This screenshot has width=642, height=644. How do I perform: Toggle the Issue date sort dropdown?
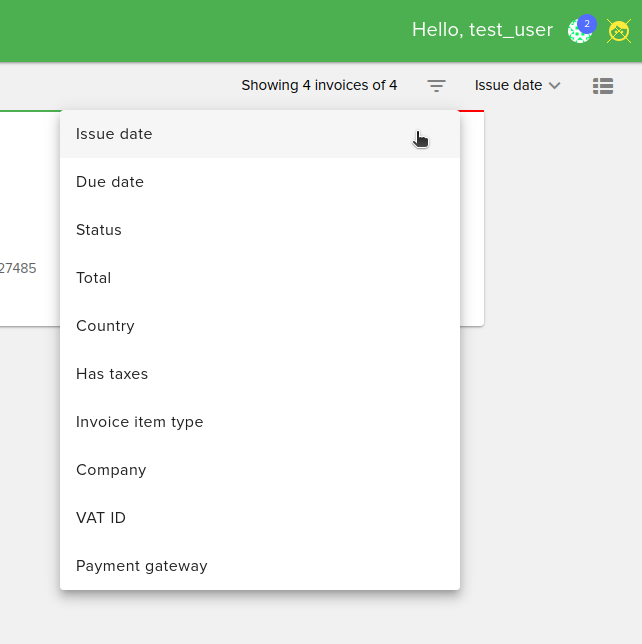[x=509, y=86]
